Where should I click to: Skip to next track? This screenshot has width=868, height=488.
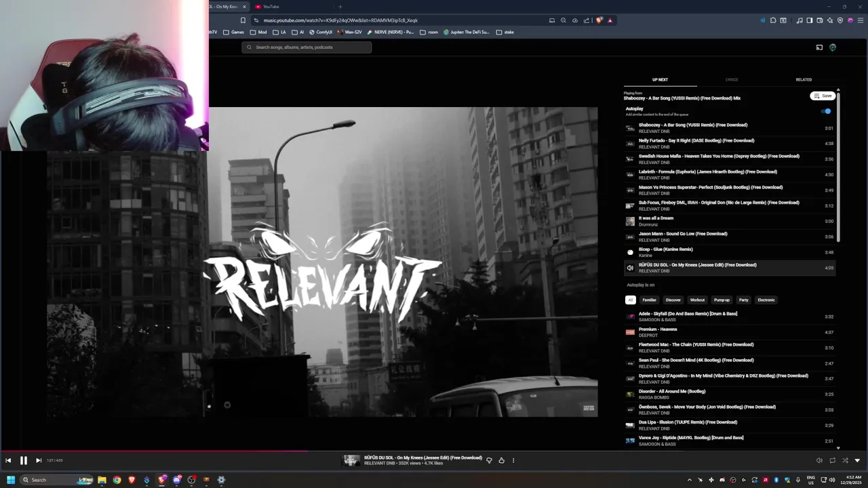pyautogui.click(x=39, y=460)
